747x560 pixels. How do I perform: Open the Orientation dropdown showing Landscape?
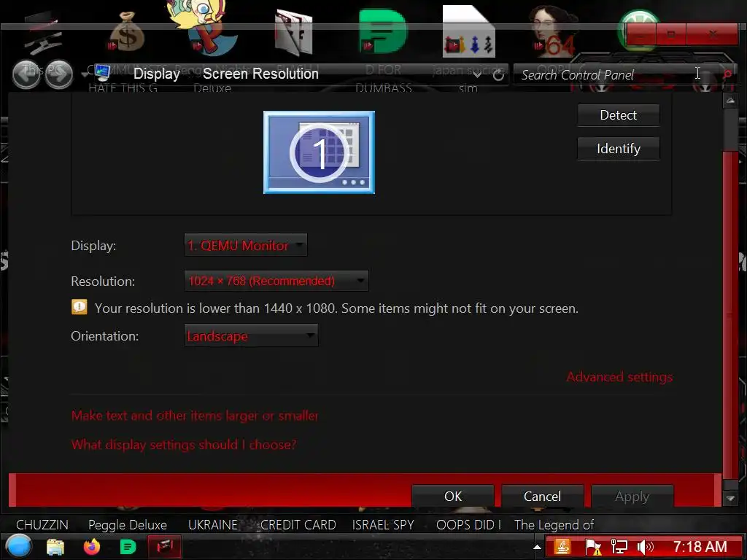pyautogui.click(x=251, y=335)
